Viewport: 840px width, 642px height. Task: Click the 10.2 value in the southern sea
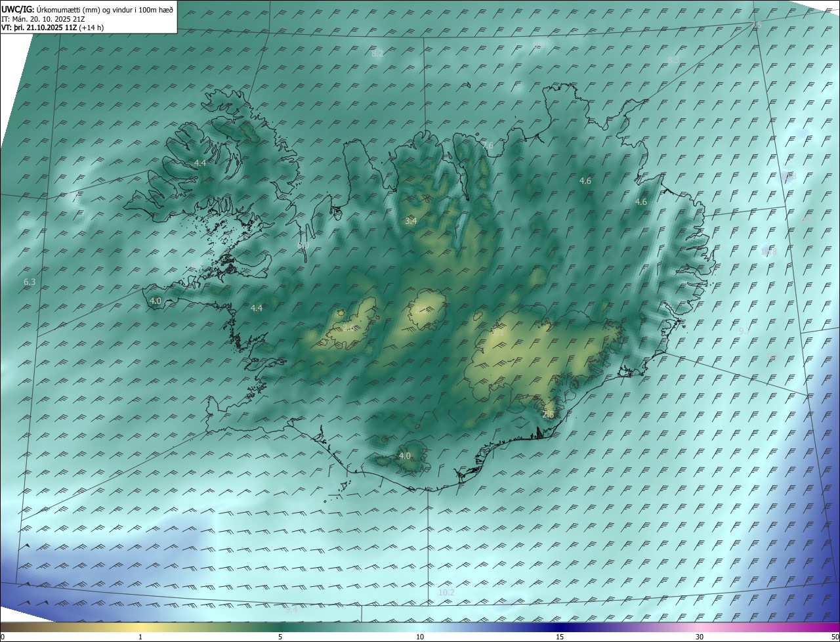tap(446, 593)
